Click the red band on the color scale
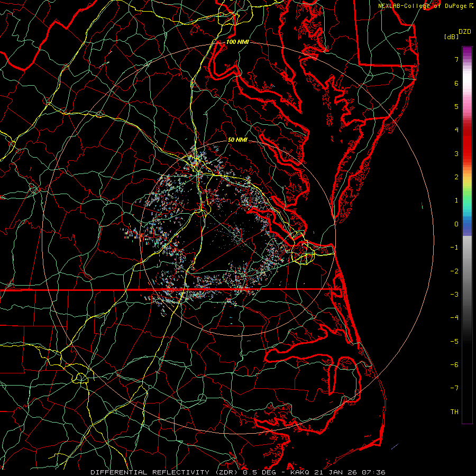 coord(466,153)
